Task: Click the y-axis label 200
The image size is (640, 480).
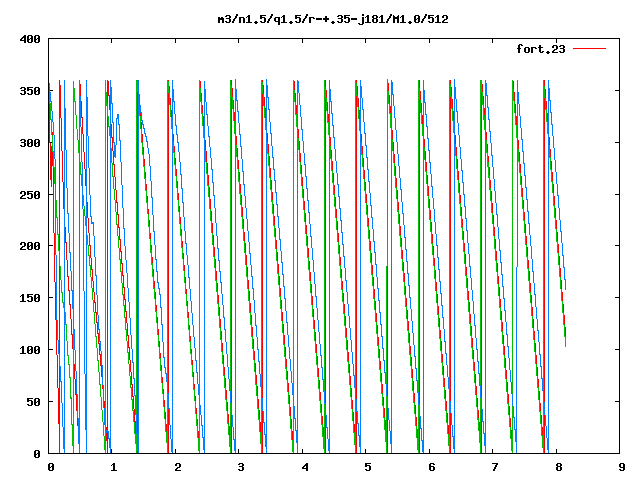Action: [30, 246]
